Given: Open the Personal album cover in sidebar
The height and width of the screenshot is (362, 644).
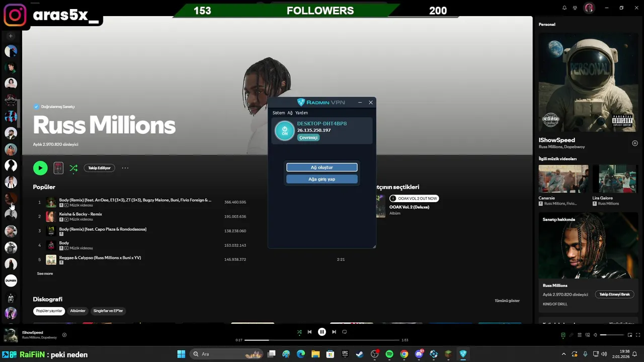Looking at the screenshot, I should [x=588, y=82].
